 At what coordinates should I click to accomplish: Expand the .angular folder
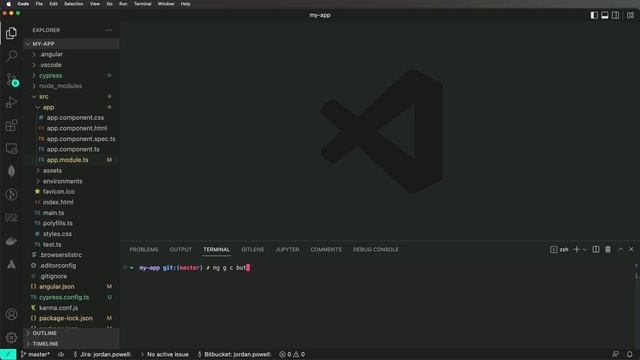point(71,54)
